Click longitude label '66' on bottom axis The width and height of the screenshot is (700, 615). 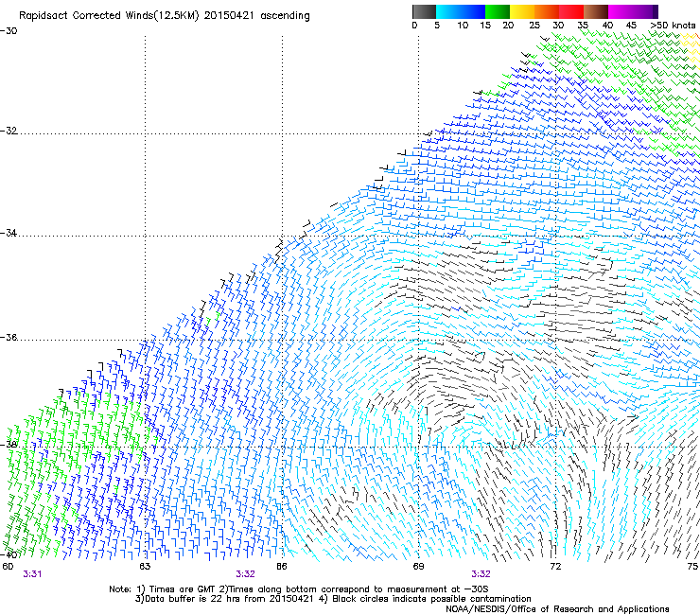(282, 567)
